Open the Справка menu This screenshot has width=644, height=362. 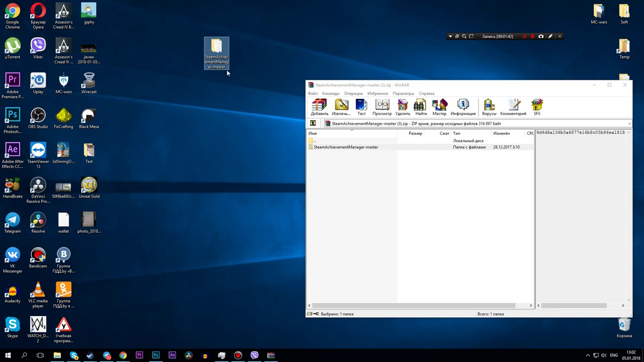point(426,94)
